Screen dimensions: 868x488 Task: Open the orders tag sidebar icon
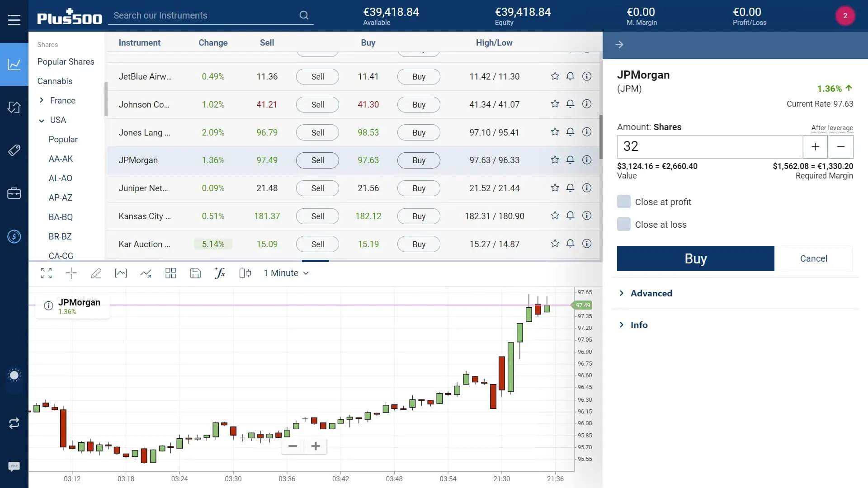[x=14, y=150]
